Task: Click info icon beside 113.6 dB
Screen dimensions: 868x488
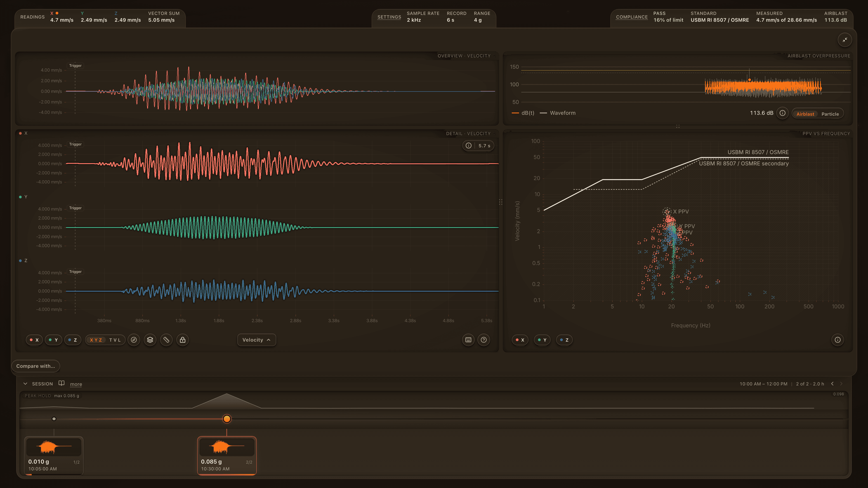Action: point(782,113)
